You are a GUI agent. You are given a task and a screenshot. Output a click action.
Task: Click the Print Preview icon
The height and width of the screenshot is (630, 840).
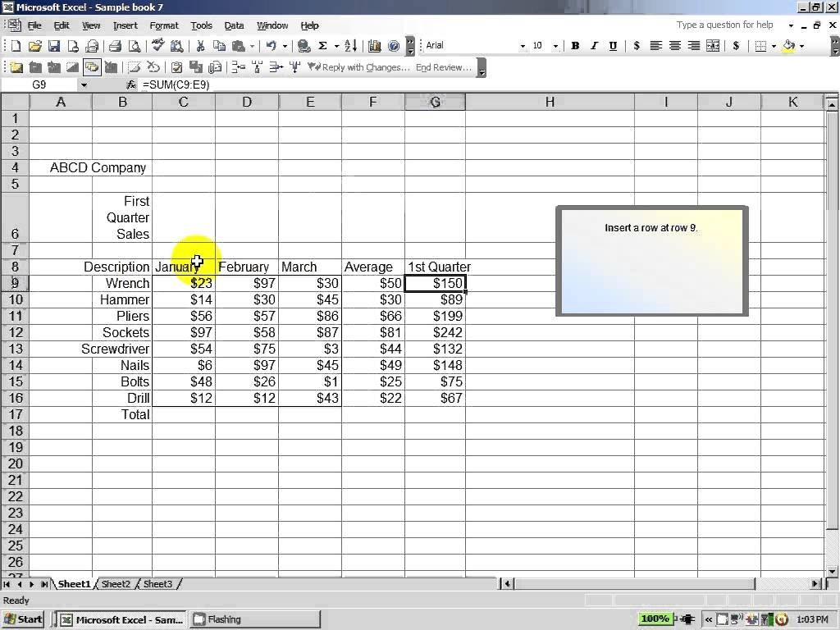(135, 45)
